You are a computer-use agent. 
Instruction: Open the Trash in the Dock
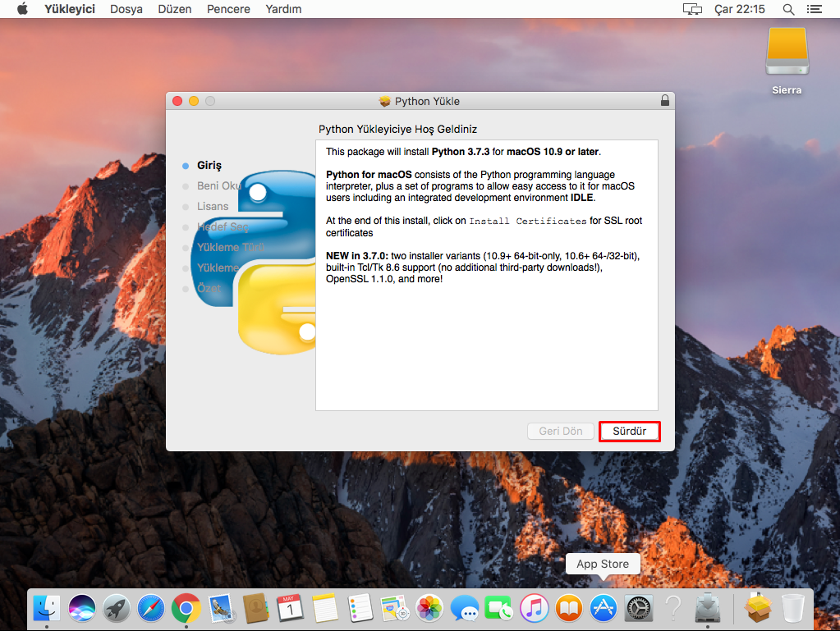(x=791, y=609)
